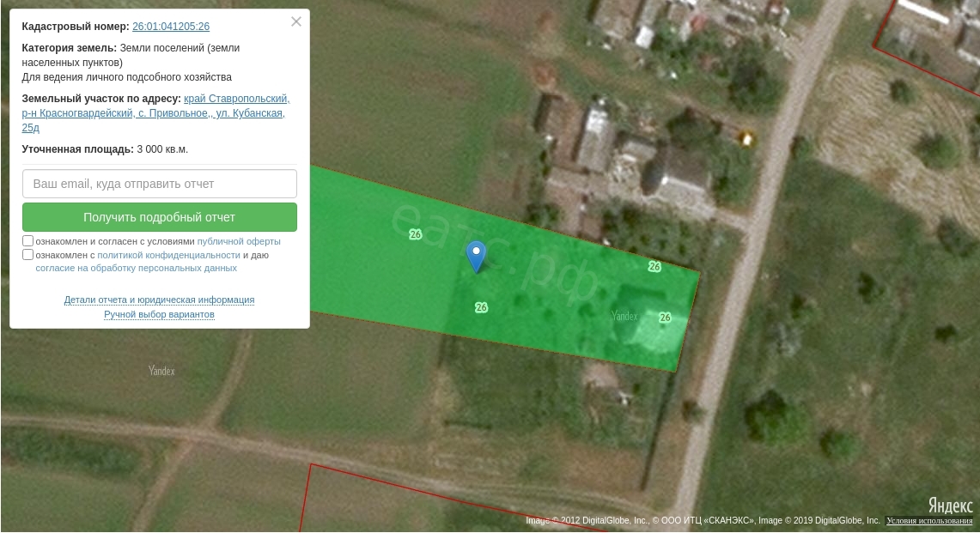Image resolution: width=980 pixels, height=533 pixels.
Task: Click the 26 label directly below the blue pin
Action: [x=481, y=307]
